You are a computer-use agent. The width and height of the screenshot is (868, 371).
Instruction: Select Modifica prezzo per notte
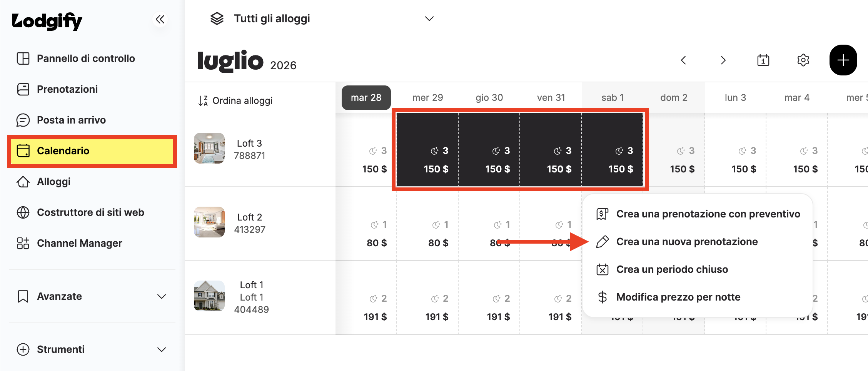[x=678, y=297]
